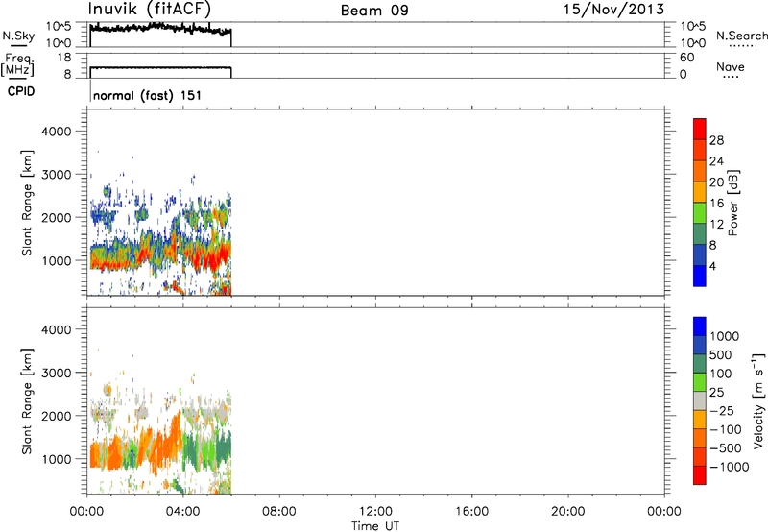Select the "Freq. [MHz]" label
This screenshot has width=768, height=532.
click(x=17, y=65)
